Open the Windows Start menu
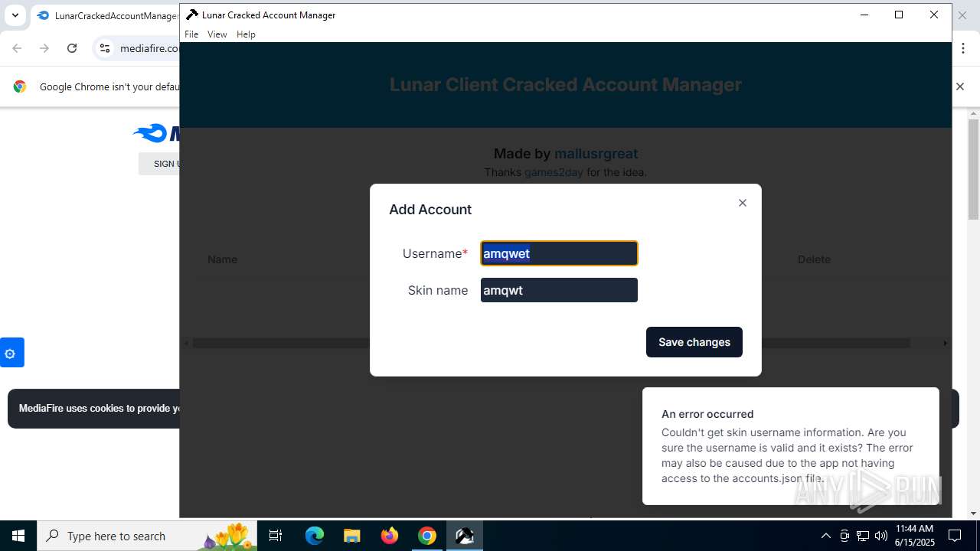Image resolution: width=980 pixels, height=551 pixels. click(x=18, y=536)
